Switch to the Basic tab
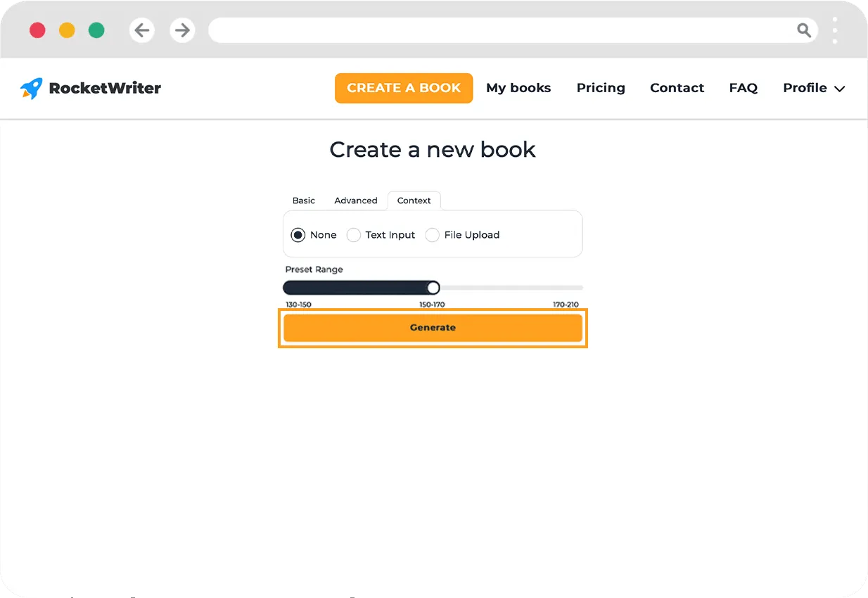 [x=303, y=201]
